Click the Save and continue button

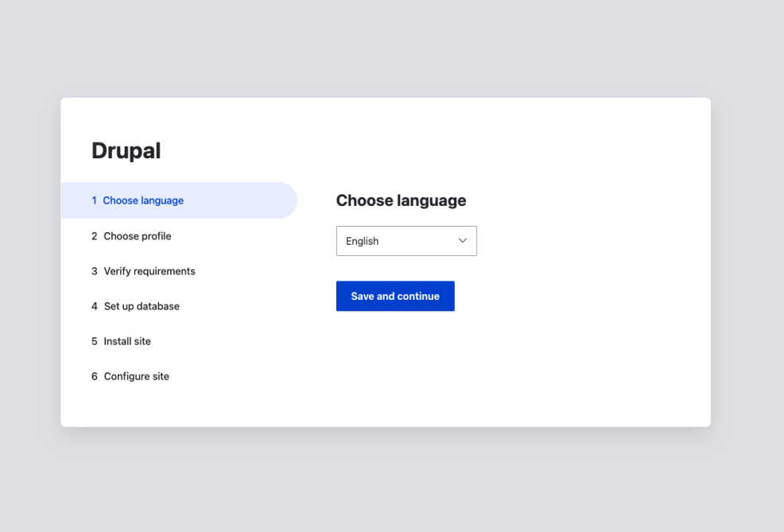pos(395,296)
